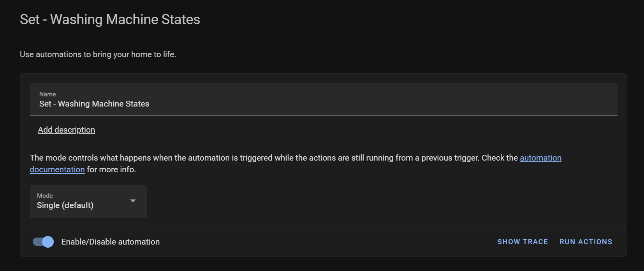This screenshot has width=644, height=271.
Task: Click the underlined "documentation" link word
Action: [57, 170]
